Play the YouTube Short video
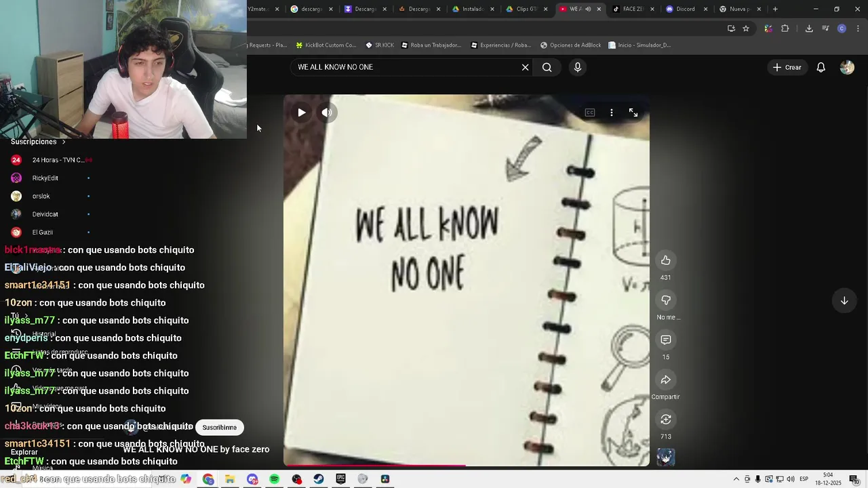 (x=302, y=113)
